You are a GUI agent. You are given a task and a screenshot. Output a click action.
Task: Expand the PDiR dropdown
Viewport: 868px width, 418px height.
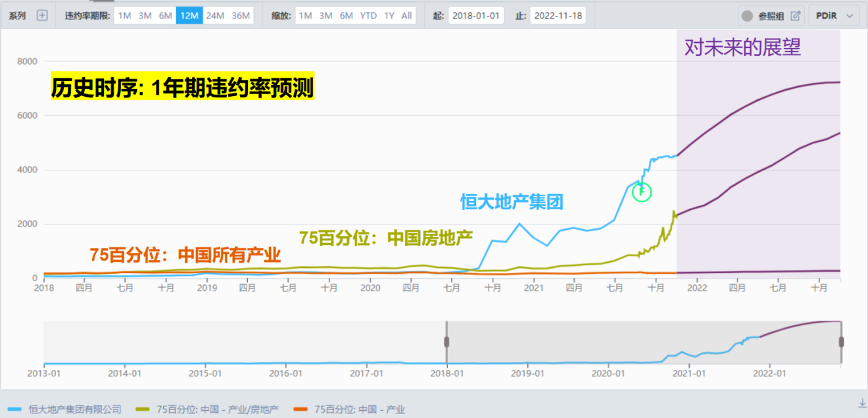click(x=833, y=16)
